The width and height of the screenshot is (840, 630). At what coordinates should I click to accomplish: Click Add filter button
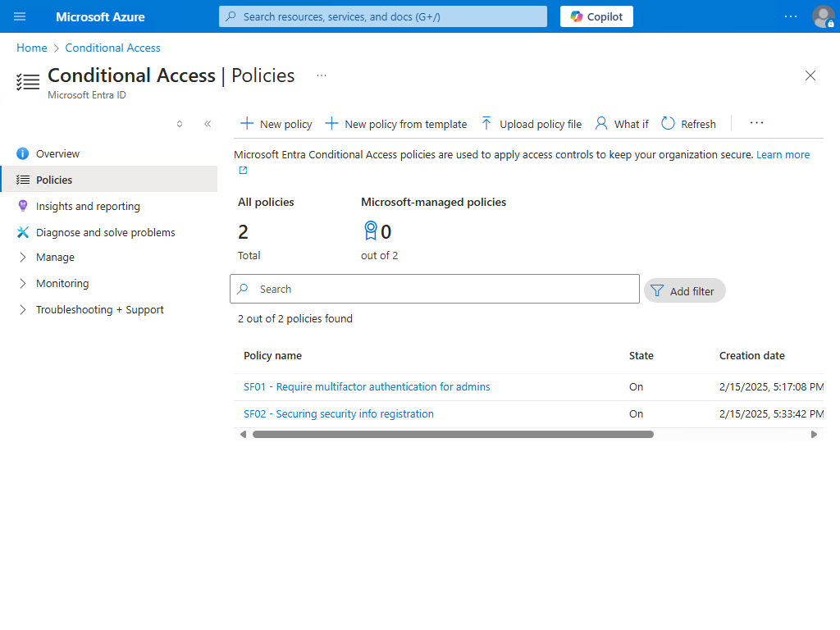tap(685, 291)
